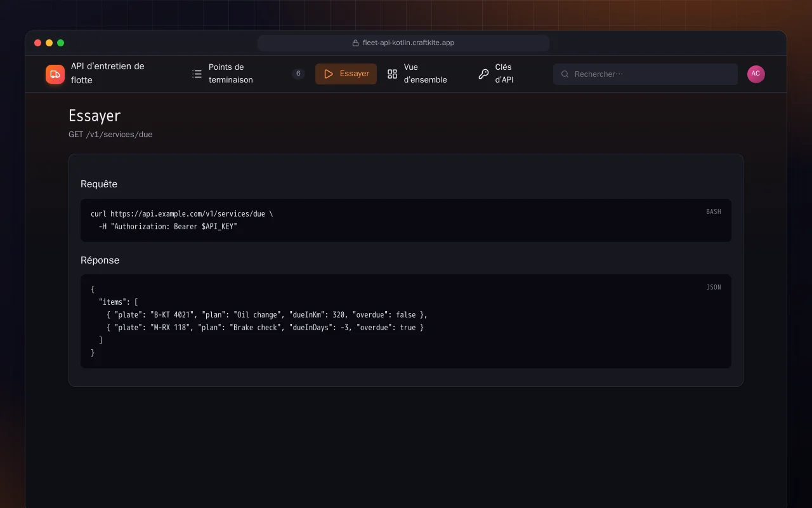Click the BASH language label
The height and width of the screenshot is (508, 812).
(x=714, y=211)
